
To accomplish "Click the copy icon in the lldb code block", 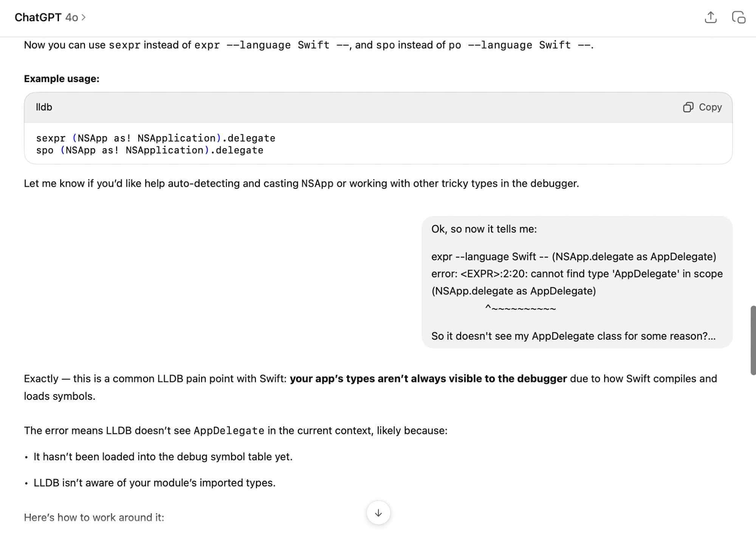I will tap(688, 107).
